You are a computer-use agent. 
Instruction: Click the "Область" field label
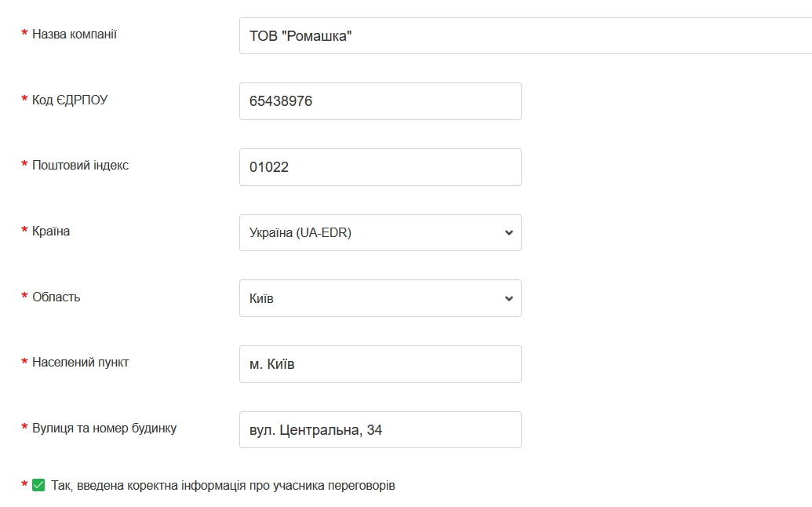click(56, 297)
